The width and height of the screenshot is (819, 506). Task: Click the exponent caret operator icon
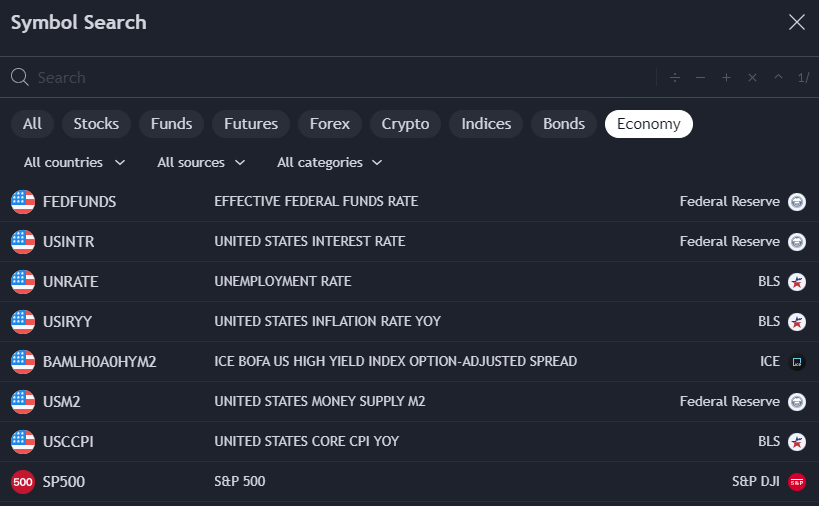pyautogui.click(x=777, y=78)
